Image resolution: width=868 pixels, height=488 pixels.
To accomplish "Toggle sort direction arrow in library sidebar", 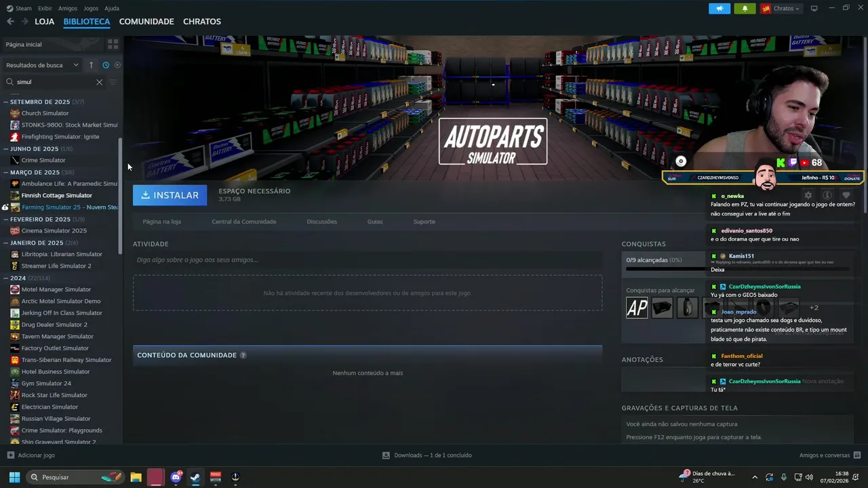I will [92, 65].
